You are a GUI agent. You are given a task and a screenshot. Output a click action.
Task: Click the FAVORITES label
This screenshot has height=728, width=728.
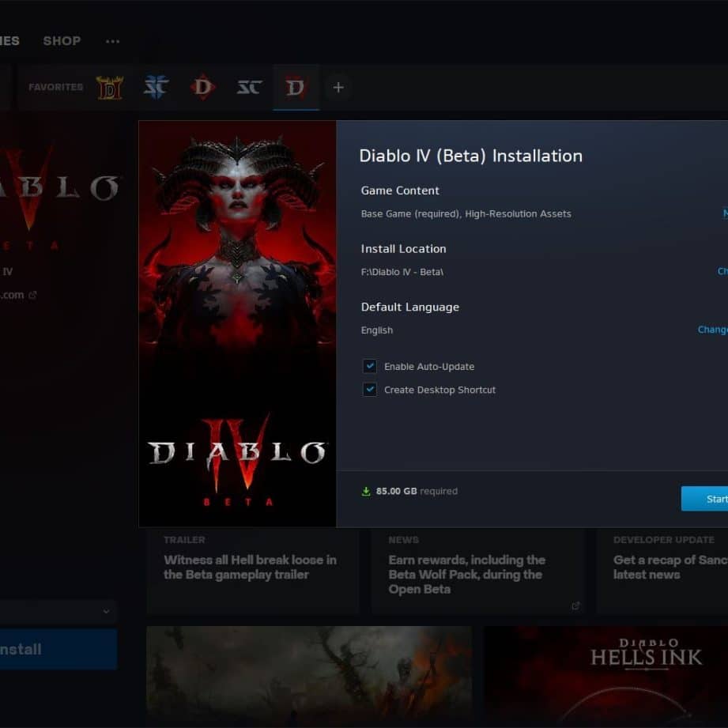[x=55, y=87]
